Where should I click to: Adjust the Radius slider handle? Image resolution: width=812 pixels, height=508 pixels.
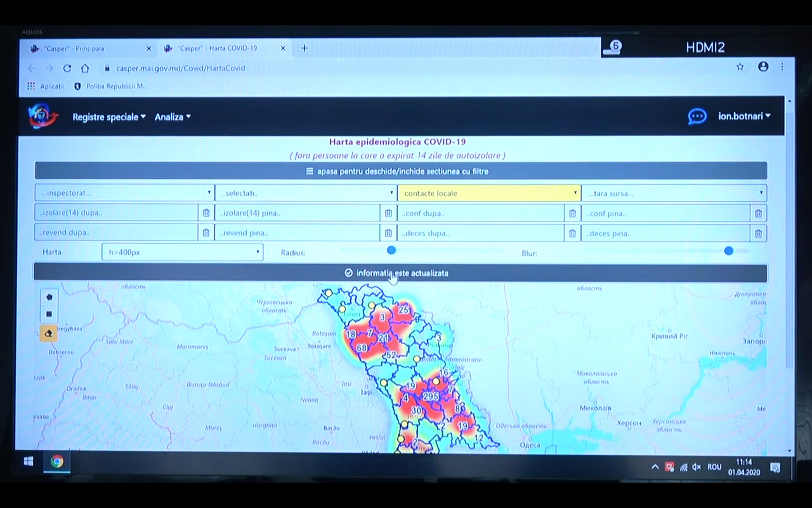pos(391,250)
